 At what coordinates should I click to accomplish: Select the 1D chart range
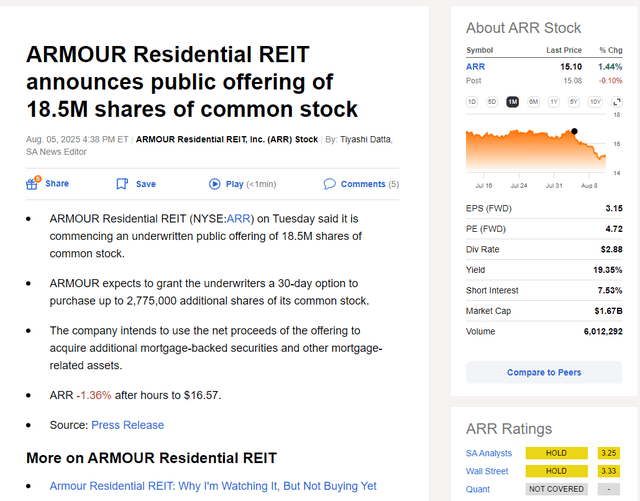tap(472, 102)
